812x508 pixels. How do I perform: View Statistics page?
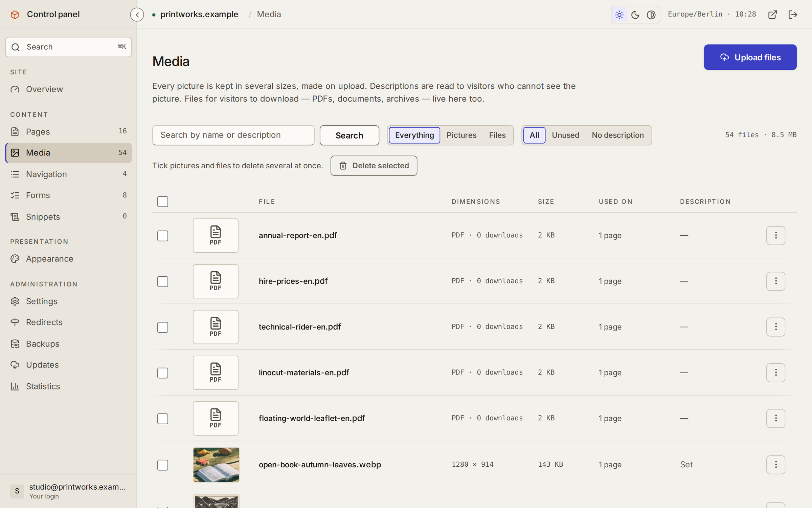69,386
